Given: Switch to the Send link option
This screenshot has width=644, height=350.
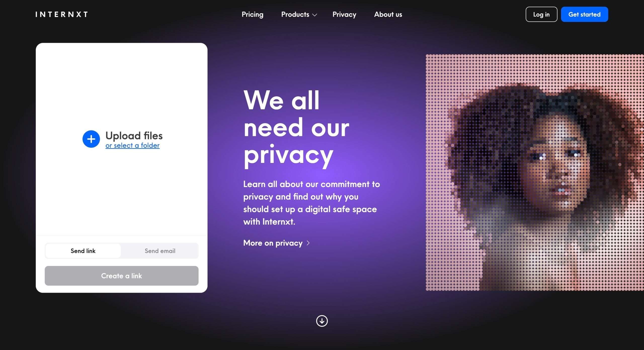Looking at the screenshot, I should pyautogui.click(x=83, y=251).
